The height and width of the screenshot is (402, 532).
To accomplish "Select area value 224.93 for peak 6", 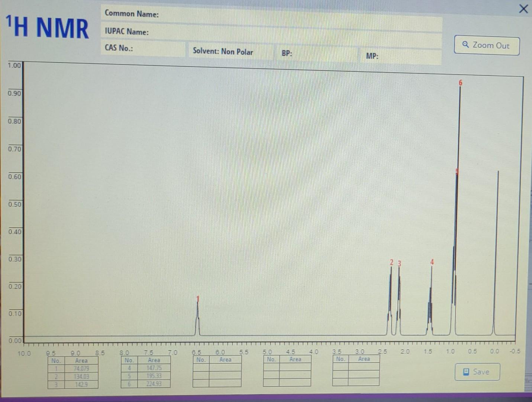I will (154, 384).
